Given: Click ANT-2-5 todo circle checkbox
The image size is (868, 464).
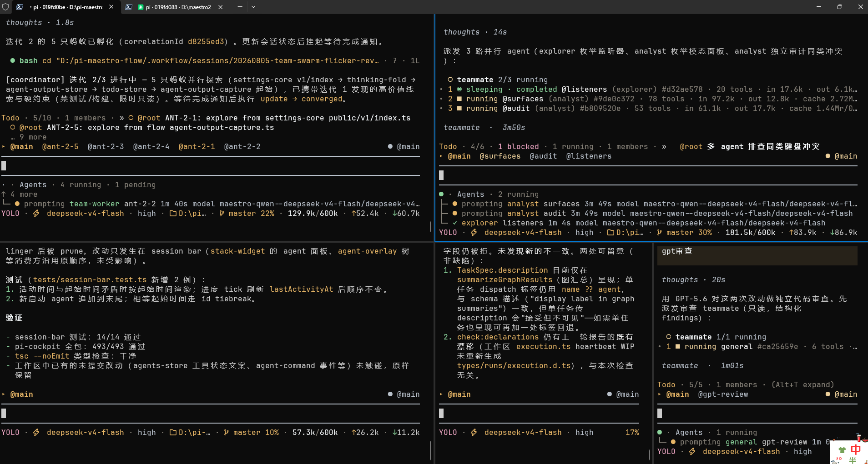Looking at the screenshot, I should tap(13, 128).
